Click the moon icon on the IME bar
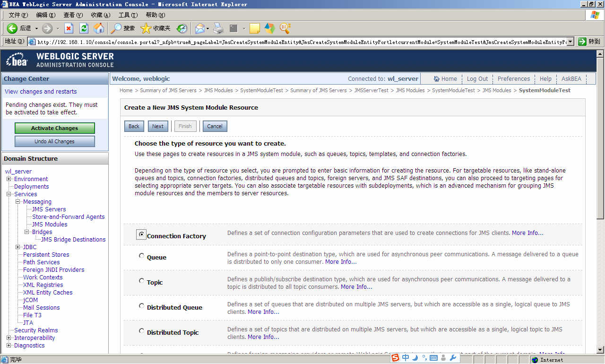This screenshot has height=364, width=605. [415, 358]
